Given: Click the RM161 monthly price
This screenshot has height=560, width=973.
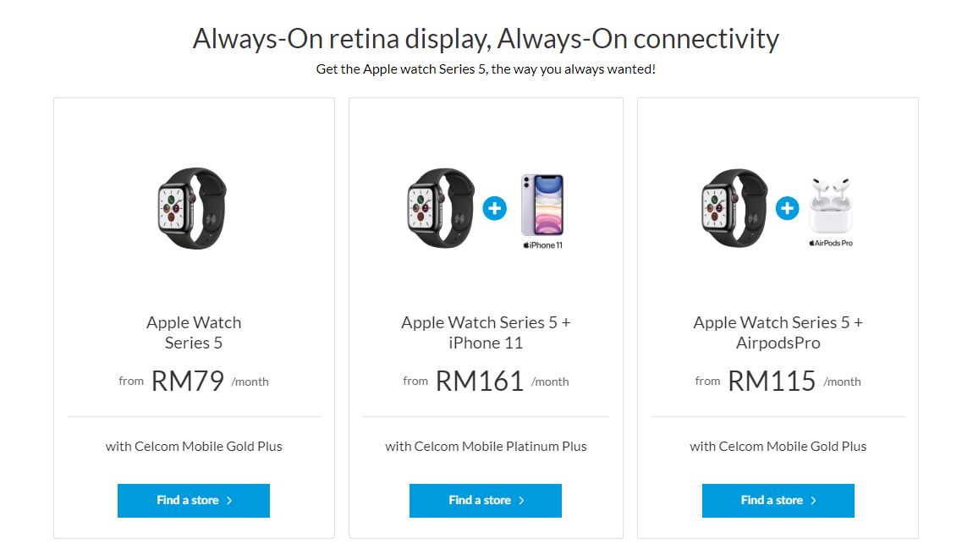Looking at the screenshot, I should coord(480,381).
